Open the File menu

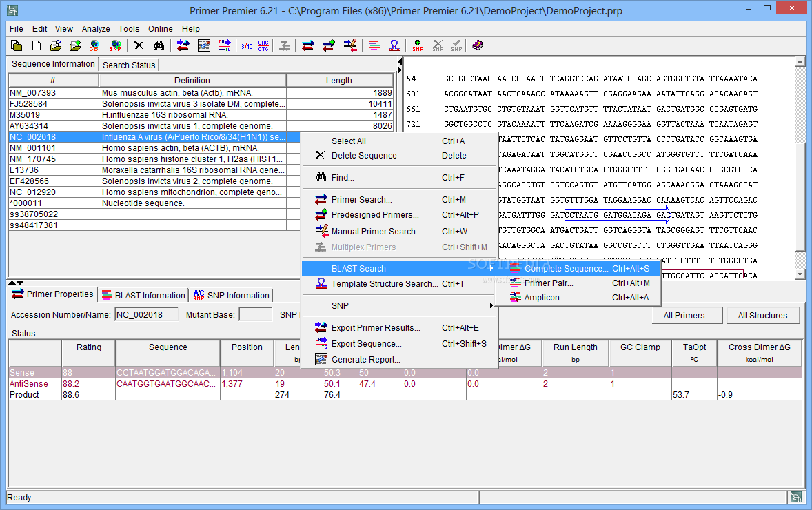pyautogui.click(x=16, y=29)
